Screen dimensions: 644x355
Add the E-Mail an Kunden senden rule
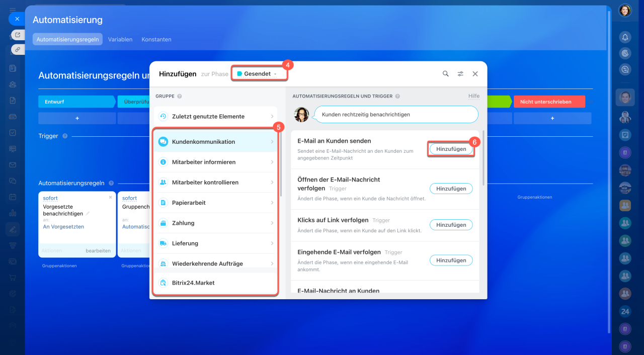451,149
